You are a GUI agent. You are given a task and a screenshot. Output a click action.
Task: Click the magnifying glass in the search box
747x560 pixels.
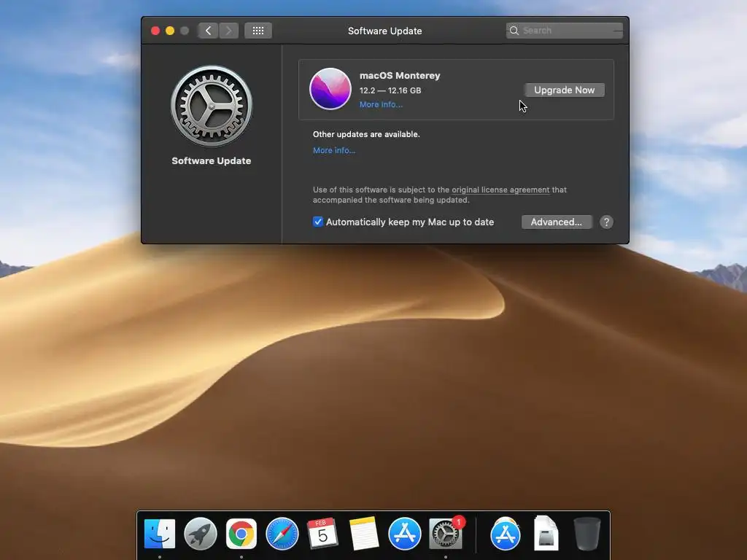click(514, 31)
